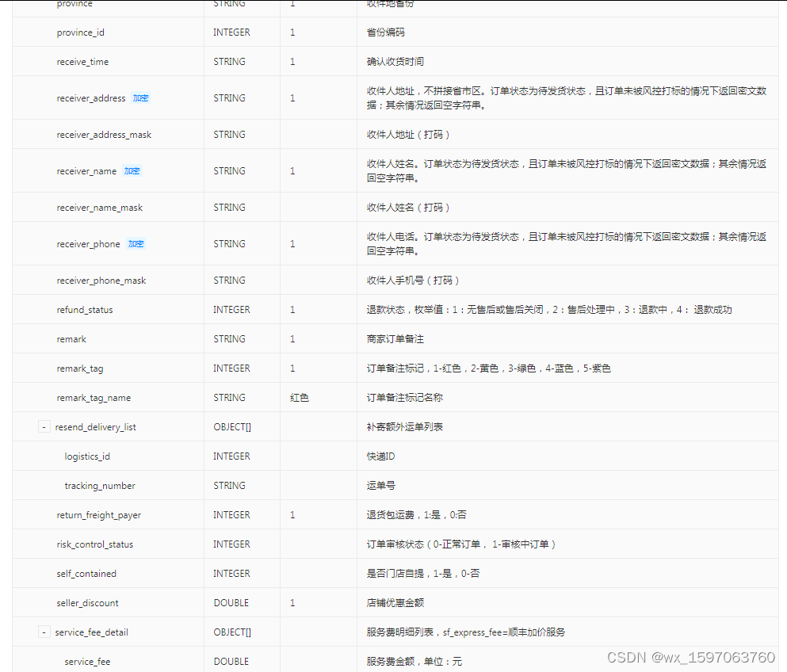Click INTEGER type of province_id
The height and width of the screenshot is (672, 787).
point(232,32)
